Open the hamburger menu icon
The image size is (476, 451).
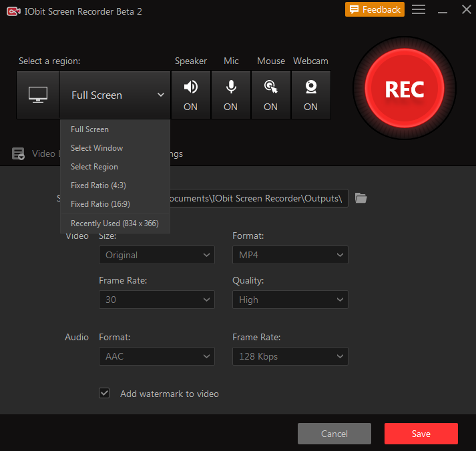pos(419,9)
